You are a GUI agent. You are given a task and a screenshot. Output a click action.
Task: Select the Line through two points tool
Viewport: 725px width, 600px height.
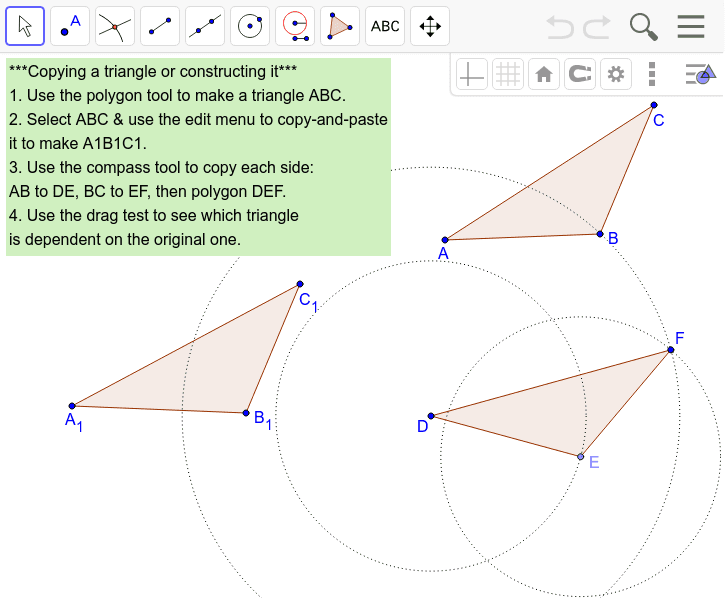(x=205, y=26)
